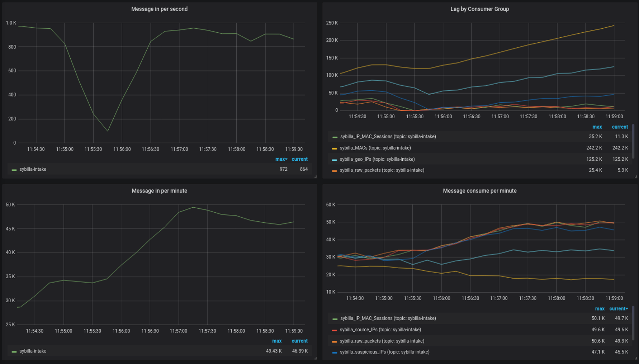639x364 pixels.
Task: Sort by current in Lag by Consumer Group legend
Action: (620, 127)
